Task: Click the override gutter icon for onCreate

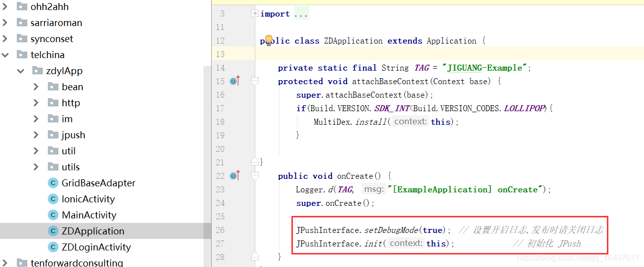Action: point(235,175)
